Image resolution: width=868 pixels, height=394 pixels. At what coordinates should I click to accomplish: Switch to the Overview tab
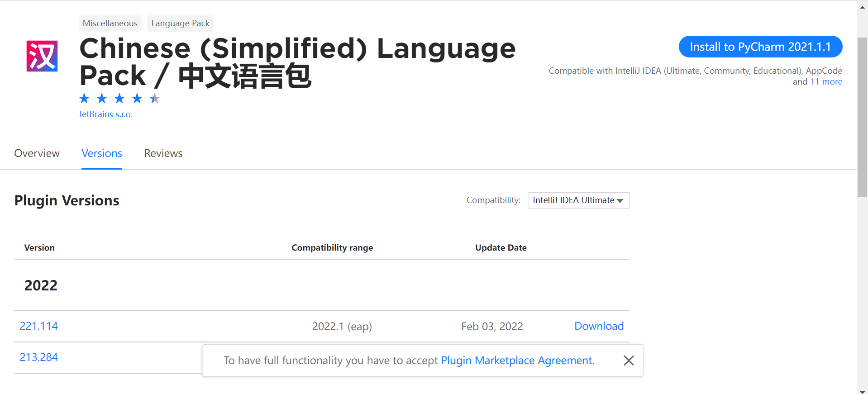37,153
